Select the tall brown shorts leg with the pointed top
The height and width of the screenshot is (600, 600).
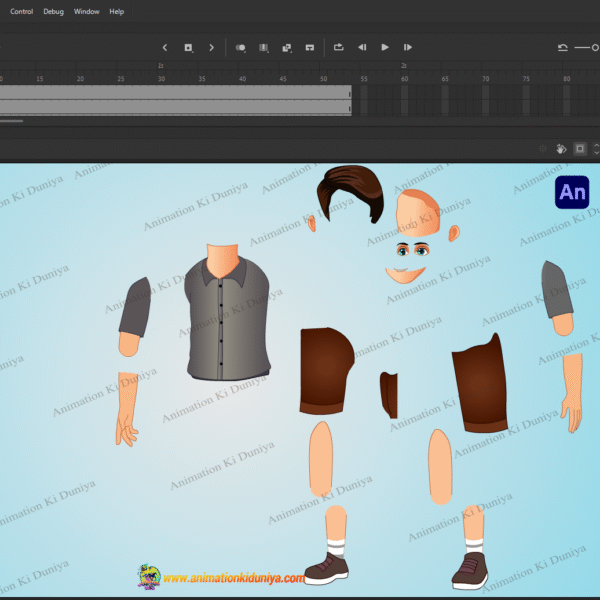point(481,385)
